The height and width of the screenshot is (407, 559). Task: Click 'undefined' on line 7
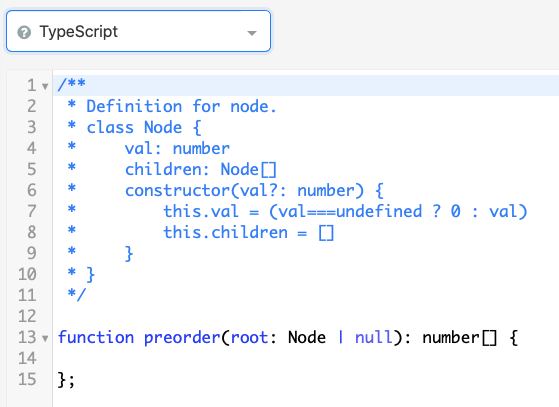click(x=379, y=211)
